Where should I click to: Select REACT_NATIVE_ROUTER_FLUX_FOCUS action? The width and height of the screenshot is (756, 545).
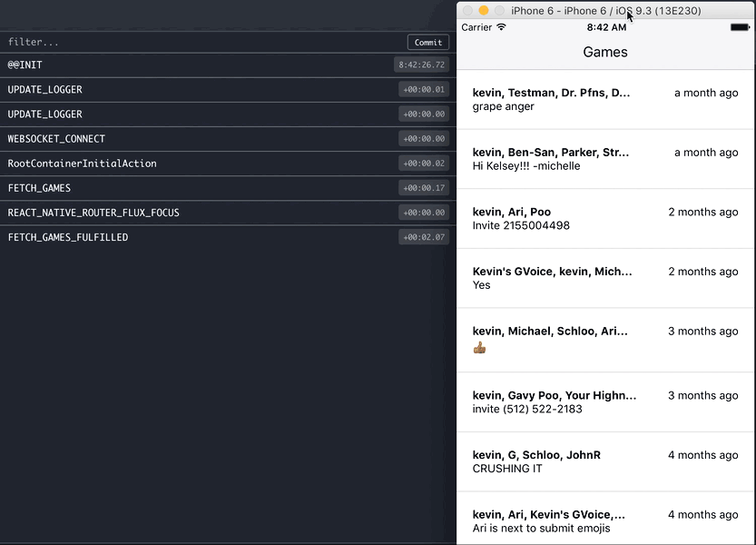tap(228, 213)
